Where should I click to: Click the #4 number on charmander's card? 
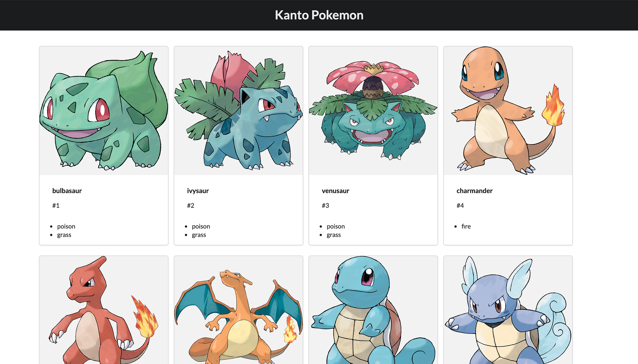[460, 206]
